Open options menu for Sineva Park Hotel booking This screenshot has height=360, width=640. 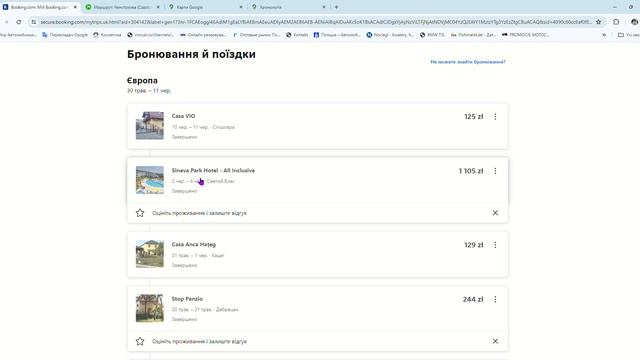click(x=495, y=171)
